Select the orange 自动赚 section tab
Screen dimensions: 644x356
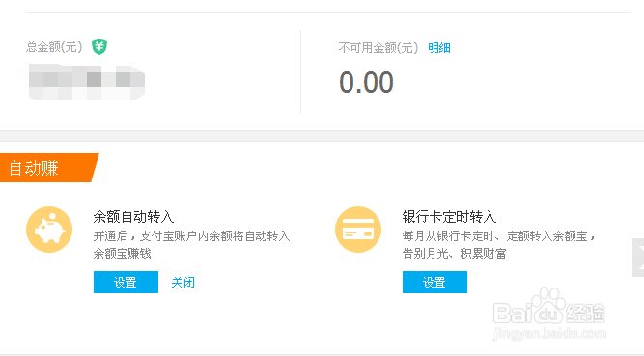48,168
